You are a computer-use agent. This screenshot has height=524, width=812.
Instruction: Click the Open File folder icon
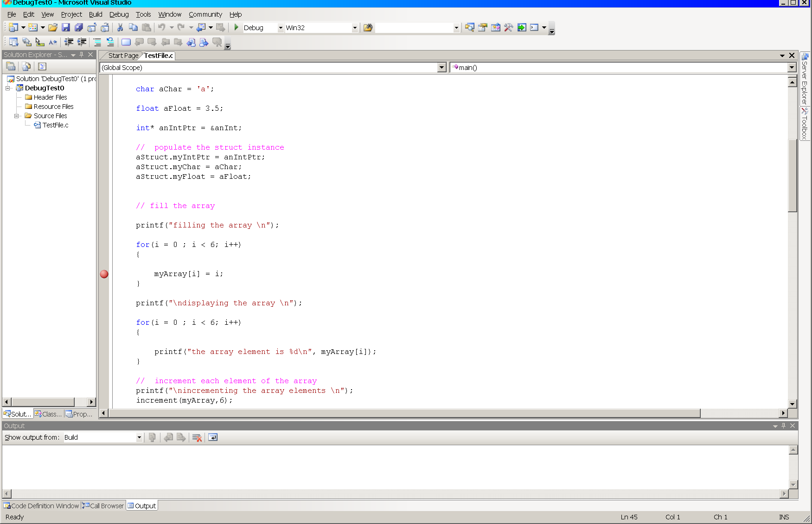point(53,28)
